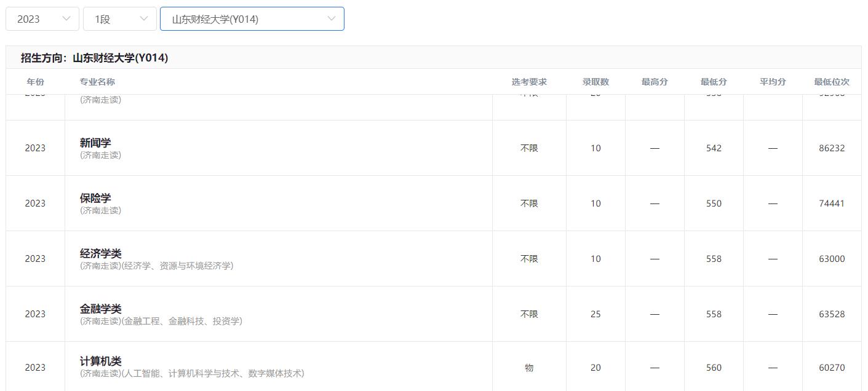This screenshot has width=868, height=391.
Task: Click the 60270 rank value for 计算机类
Action: [x=832, y=368]
